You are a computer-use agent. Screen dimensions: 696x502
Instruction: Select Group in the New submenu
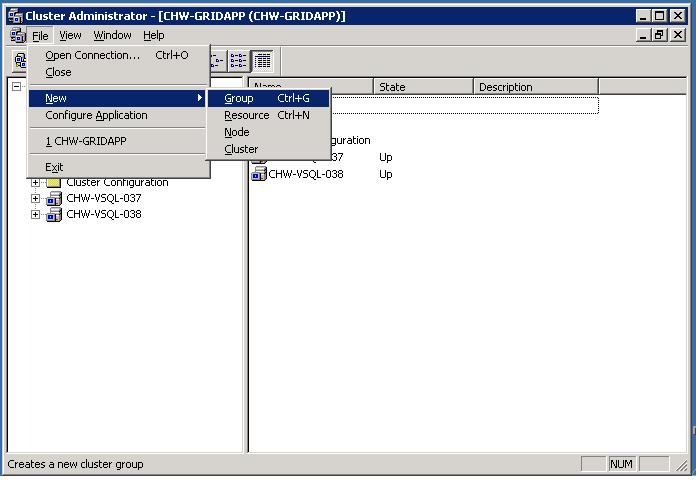tap(269, 98)
